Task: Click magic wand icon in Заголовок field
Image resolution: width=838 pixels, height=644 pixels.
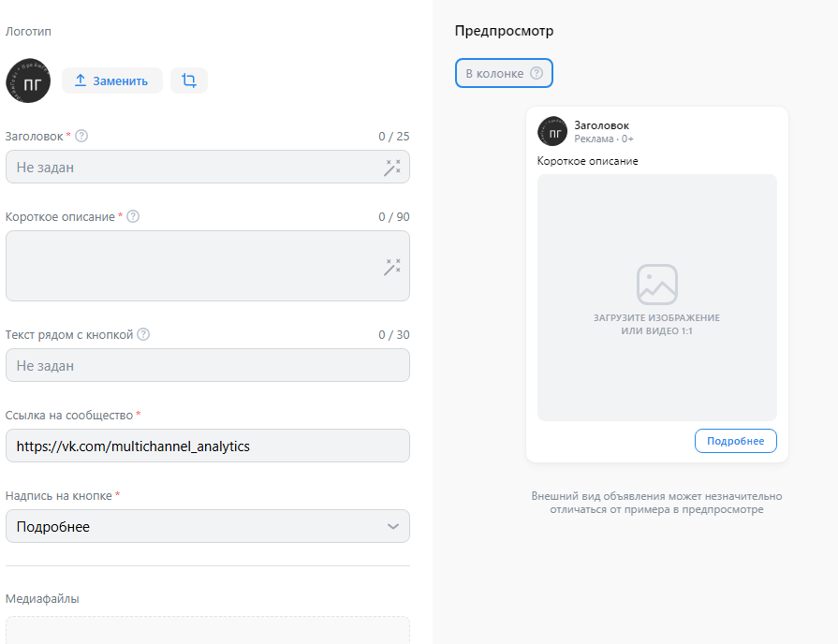Action: (392, 168)
